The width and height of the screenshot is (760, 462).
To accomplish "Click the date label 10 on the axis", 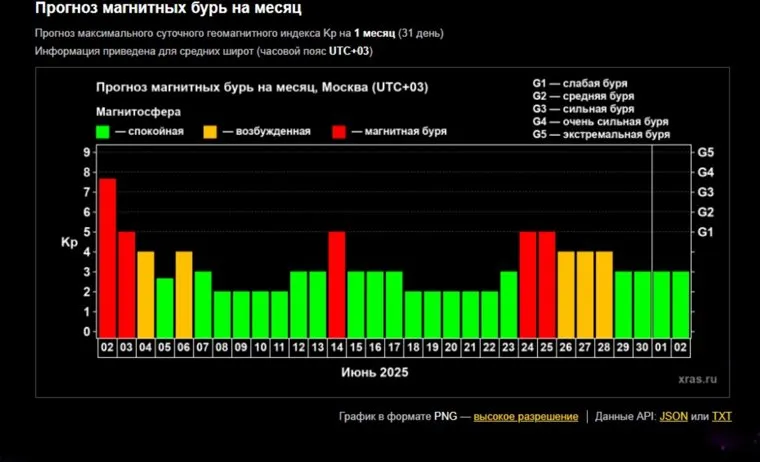I will point(260,347).
